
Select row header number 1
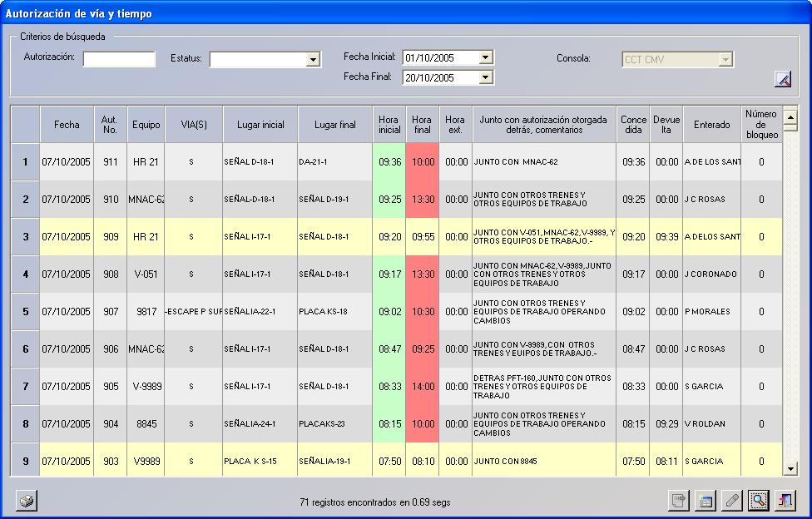click(x=25, y=162)
